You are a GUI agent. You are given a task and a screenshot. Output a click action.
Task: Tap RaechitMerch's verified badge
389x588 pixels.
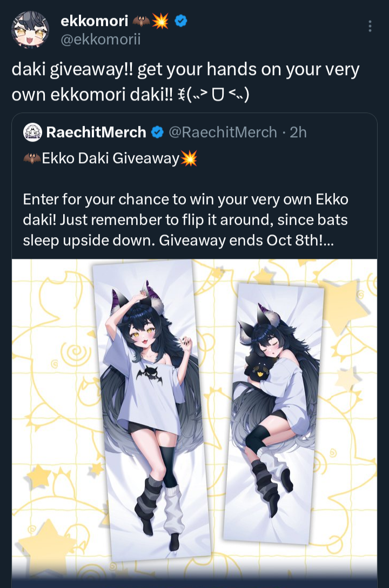157,132
